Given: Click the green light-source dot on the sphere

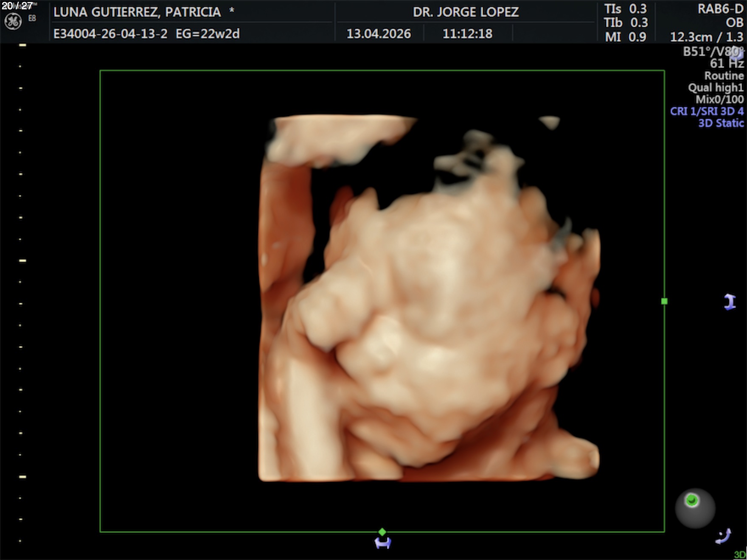Looking at the screenshot, I should 692,500.
